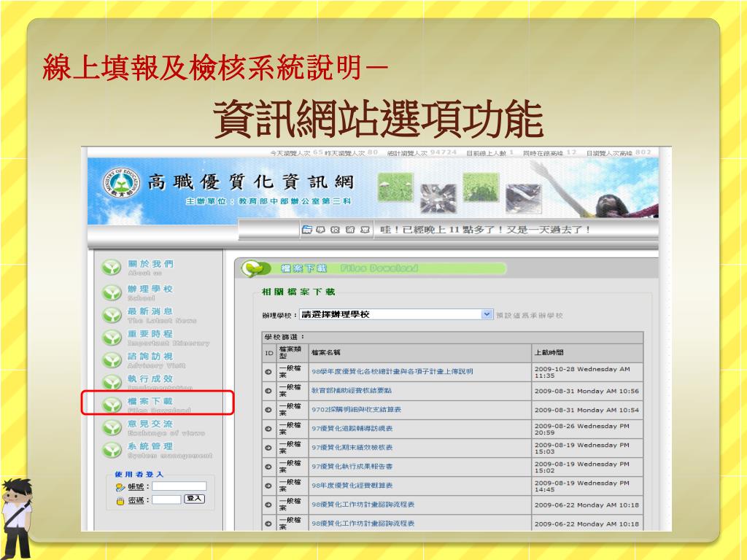Image resolution: width=747 pixels, height=560 pixels.
Task: Click the leaf icon beside 辦理學校
Action: click(x=112, y=292)
